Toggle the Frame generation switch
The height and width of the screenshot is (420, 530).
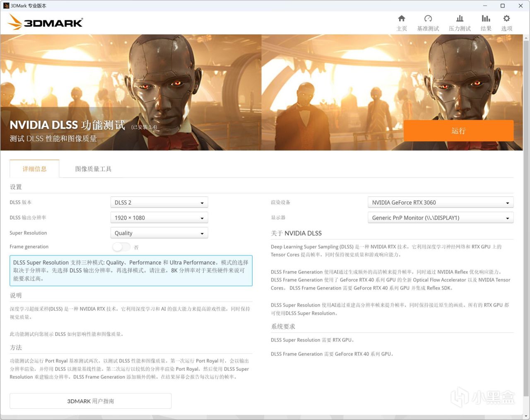click(121, 247)
